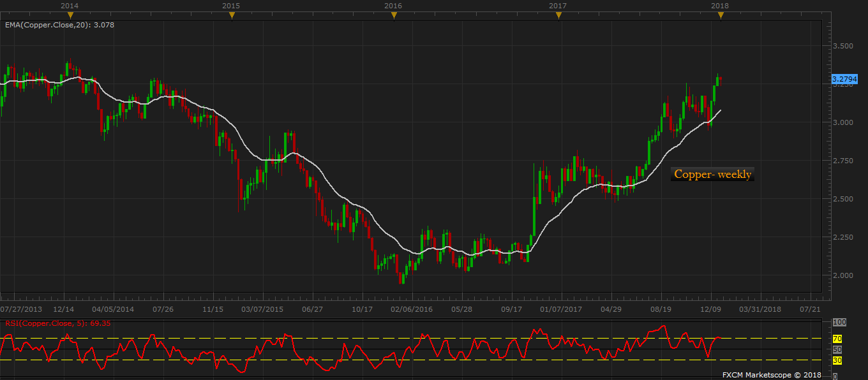
Task: Click the 2.750 price axis label
Action: coord(842,161)
